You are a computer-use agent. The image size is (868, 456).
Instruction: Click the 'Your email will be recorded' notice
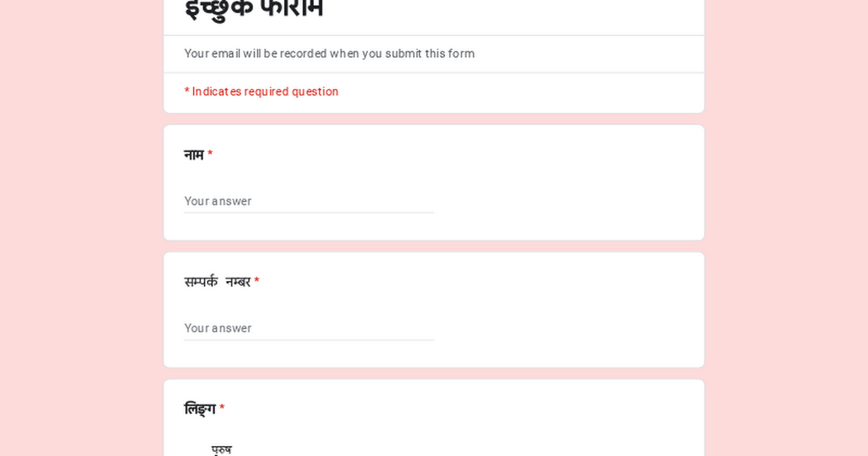(329, 54)
